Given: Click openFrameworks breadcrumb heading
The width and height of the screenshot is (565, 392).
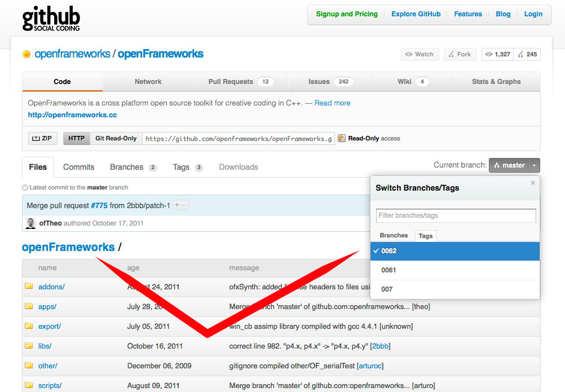Looking at the screenshot, I should [x=68, y=247].
